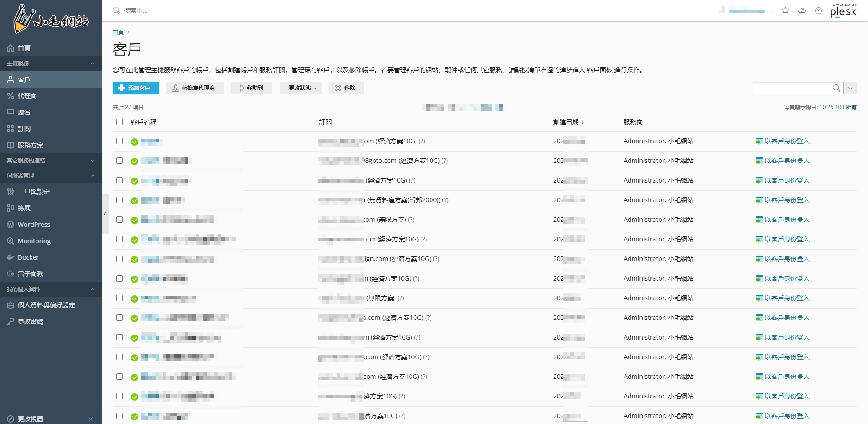Image resolution: width=868 pixels, height=424 pixels.
Task: Expand the 其它服務的連結 sidebar section
Action: pyautogui.click(x=93, y=161)
